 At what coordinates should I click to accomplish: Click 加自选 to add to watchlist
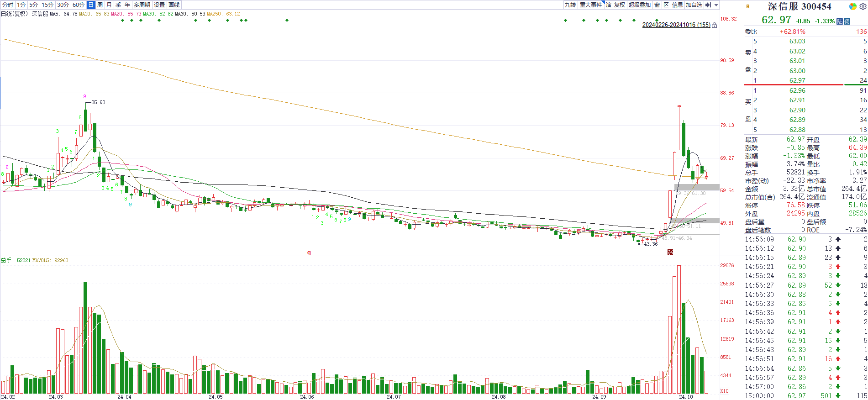pos(694,5)
